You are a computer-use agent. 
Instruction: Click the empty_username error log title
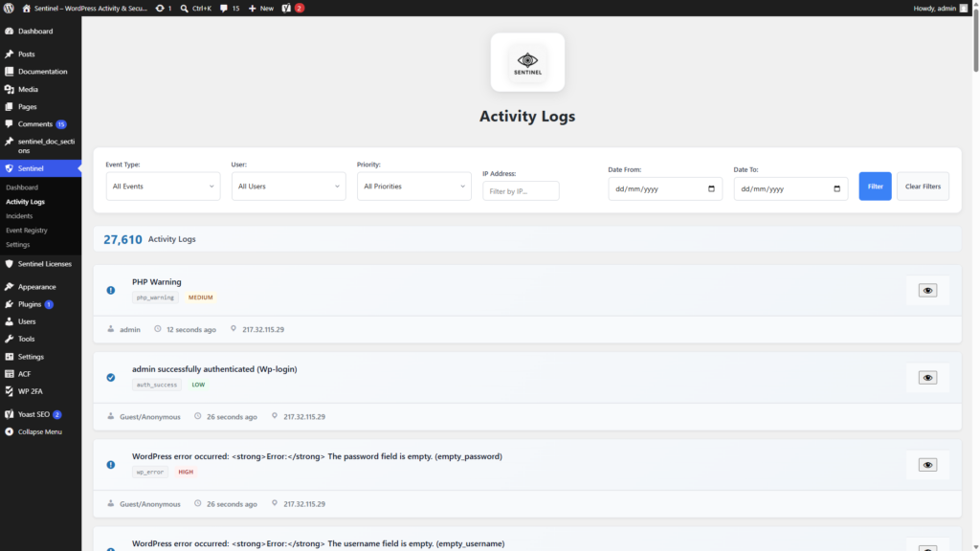pos(318,543)
